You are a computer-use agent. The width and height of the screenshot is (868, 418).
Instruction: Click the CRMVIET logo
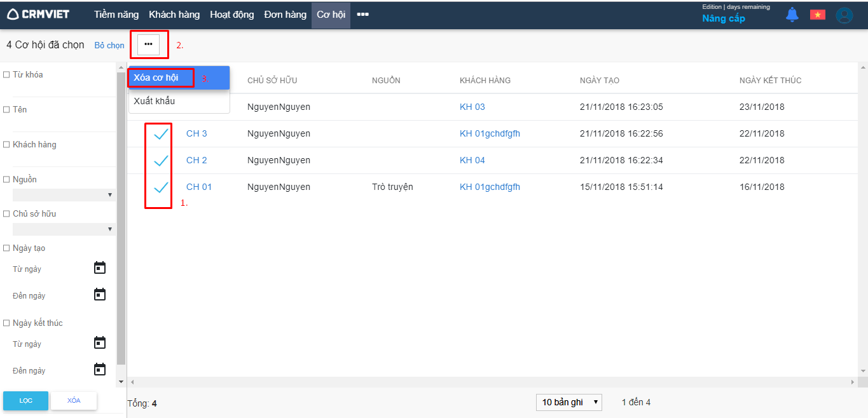click(x=38, y=14)
